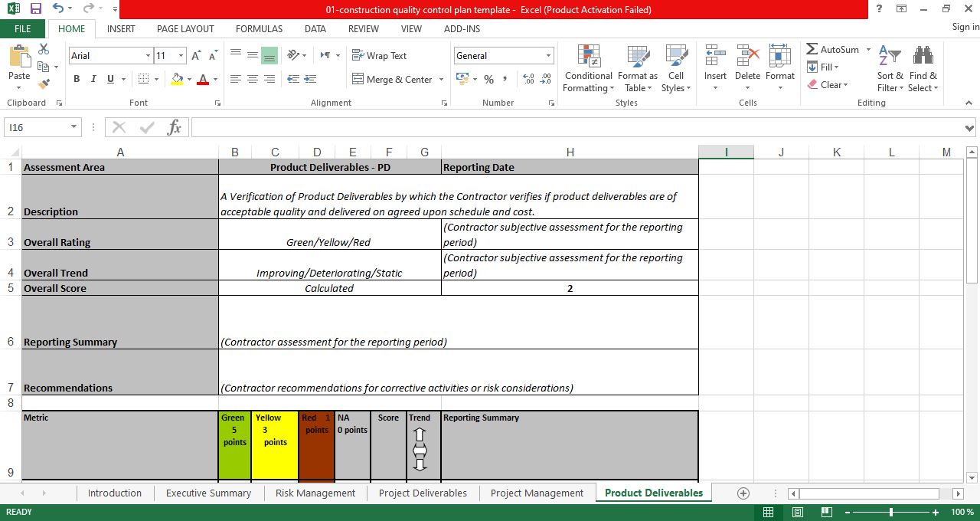Click the Percent Style icon

[488, 78]
